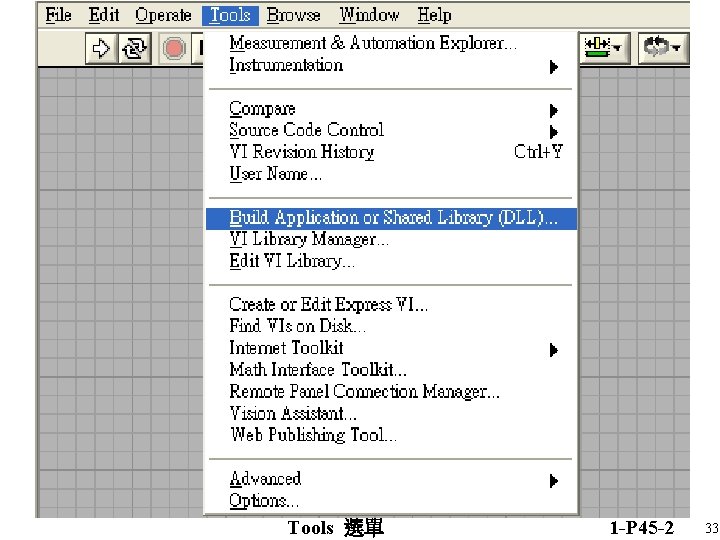This screenshot has height=540, width=720.
Task: Open VI Revision History
Action: [391, 152]
